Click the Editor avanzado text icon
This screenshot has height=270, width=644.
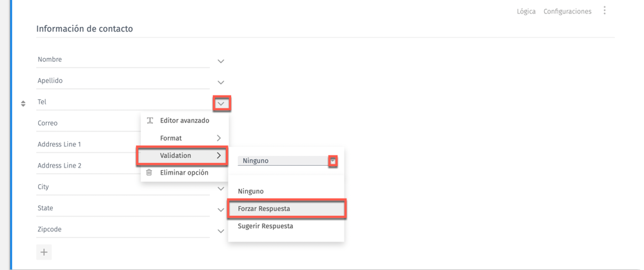(150, 121)
